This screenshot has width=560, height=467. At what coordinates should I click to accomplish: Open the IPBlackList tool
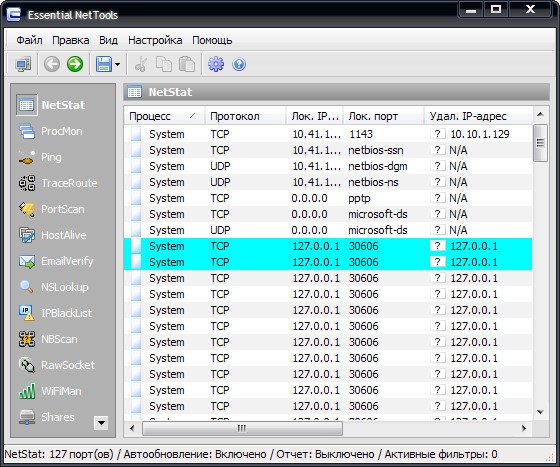[55, 313]
